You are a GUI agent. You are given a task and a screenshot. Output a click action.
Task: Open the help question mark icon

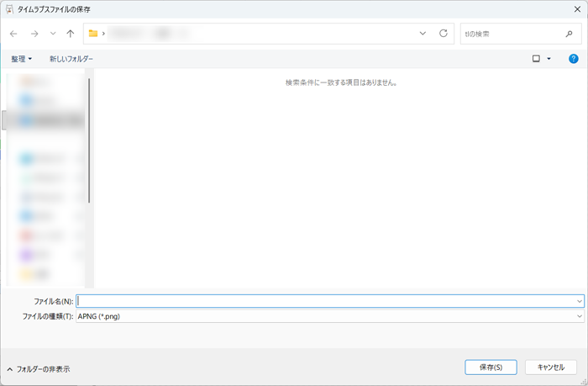(574, 59)
